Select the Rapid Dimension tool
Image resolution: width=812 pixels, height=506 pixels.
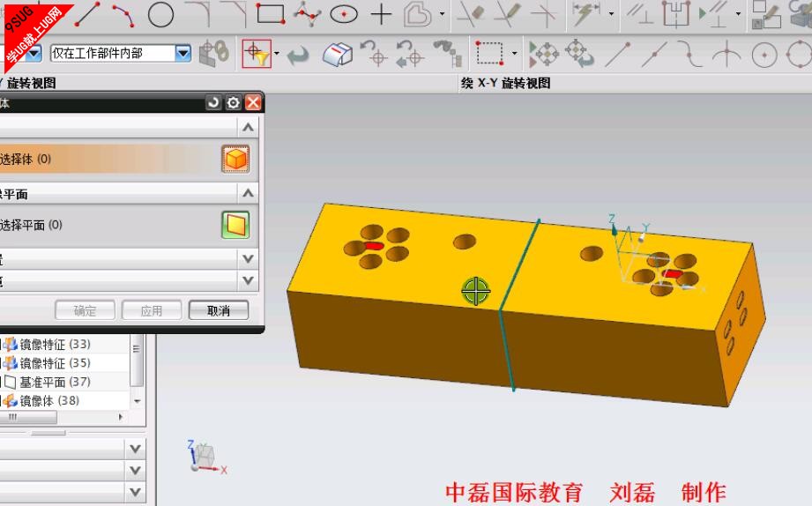[x=585, y=14]
